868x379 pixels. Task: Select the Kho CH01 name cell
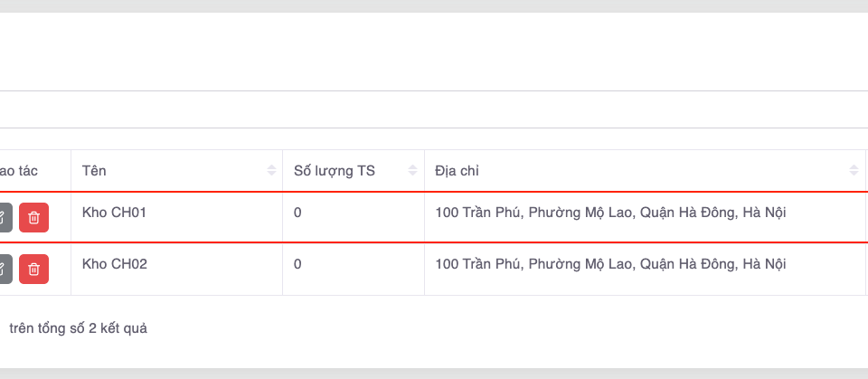point(114,213)
